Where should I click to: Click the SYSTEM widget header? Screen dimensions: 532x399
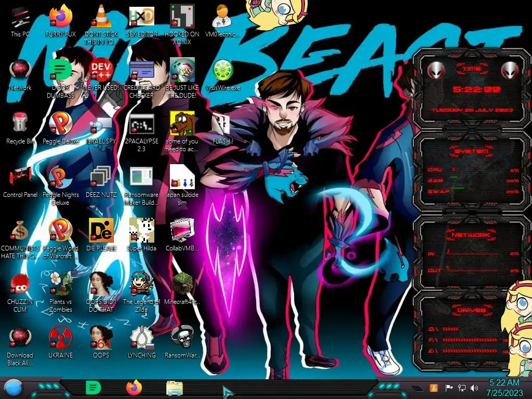(x=471, y=151)
